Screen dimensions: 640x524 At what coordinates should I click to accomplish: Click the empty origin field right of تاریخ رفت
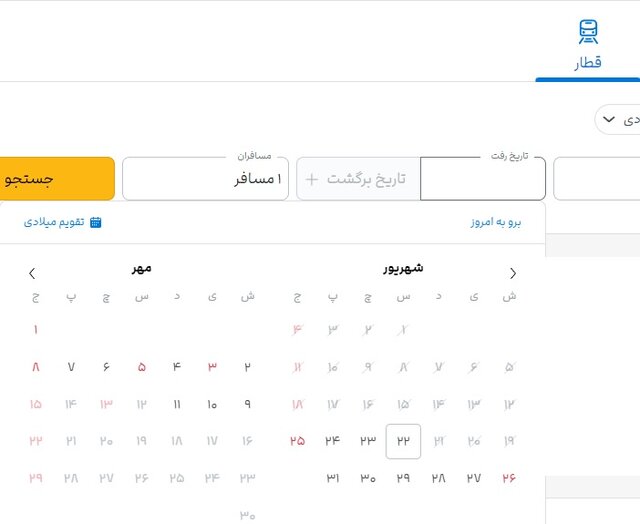click(596, 179)
